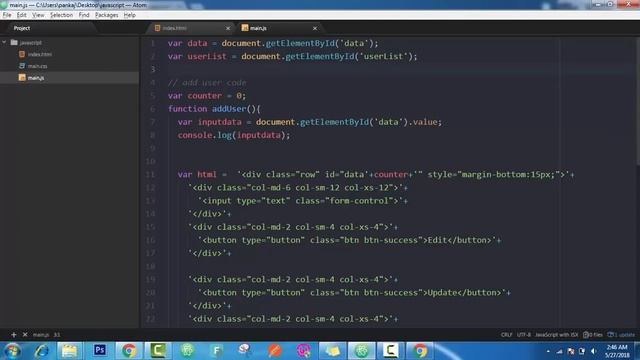The height and width of the screenshot is (360, 640).
Task: Click line number 1 in the gutter
Action: click(153, 43)
